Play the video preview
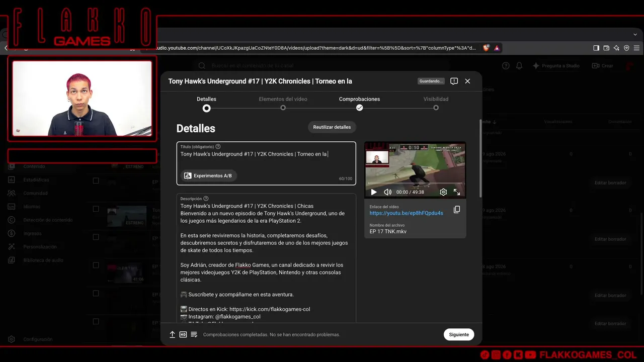This screenshot has width=644, height=362. tap(373, 192)
